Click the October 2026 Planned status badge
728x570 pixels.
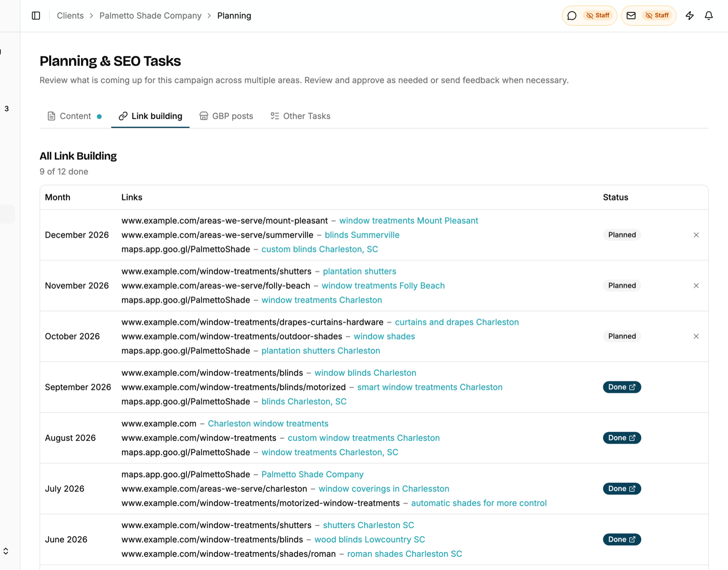point(622,337)
